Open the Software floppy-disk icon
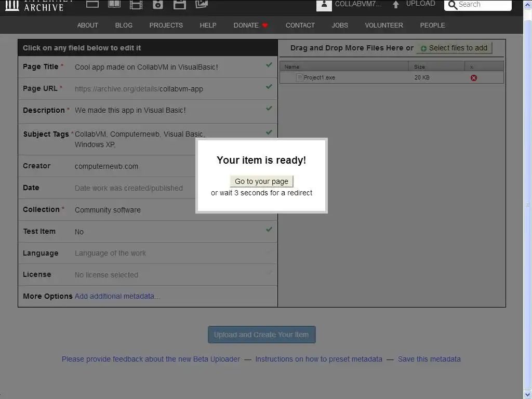The width and height of the screenshot is (532, 399). [179, 4]
